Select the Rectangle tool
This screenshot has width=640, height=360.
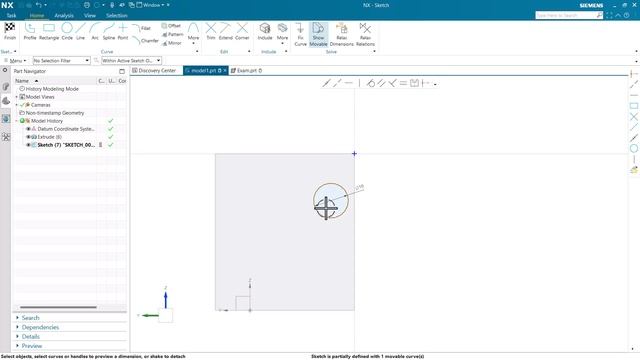[x=49, y=31]
